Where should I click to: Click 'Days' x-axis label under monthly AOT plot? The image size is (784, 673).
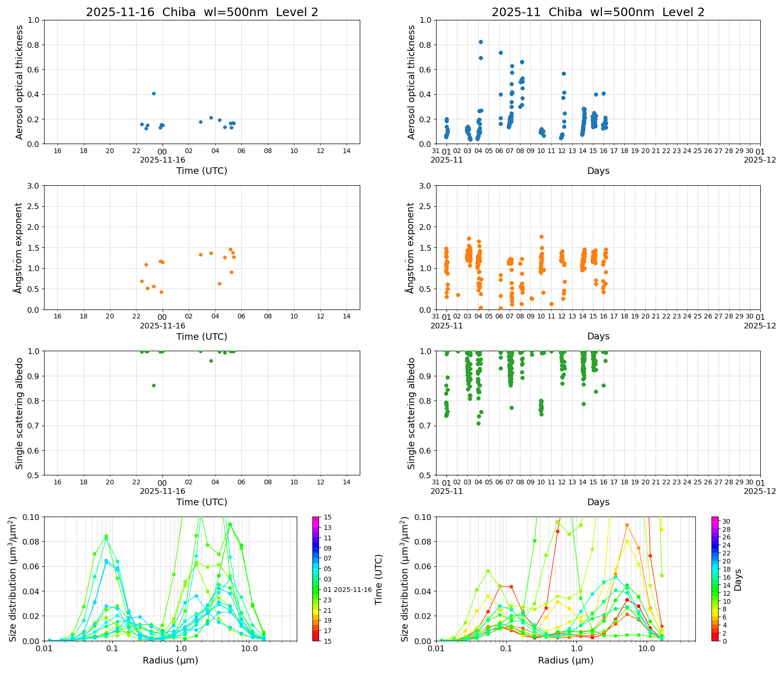tap(598, 171)
